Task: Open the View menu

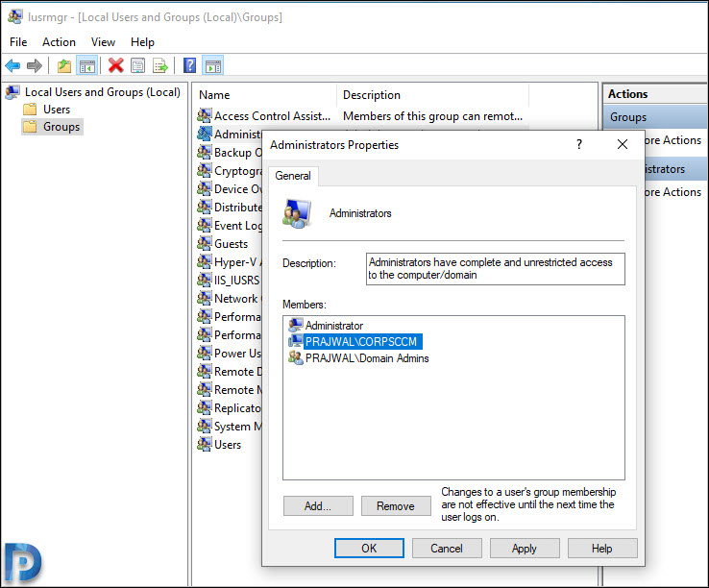Action: [x=103, y=42]
